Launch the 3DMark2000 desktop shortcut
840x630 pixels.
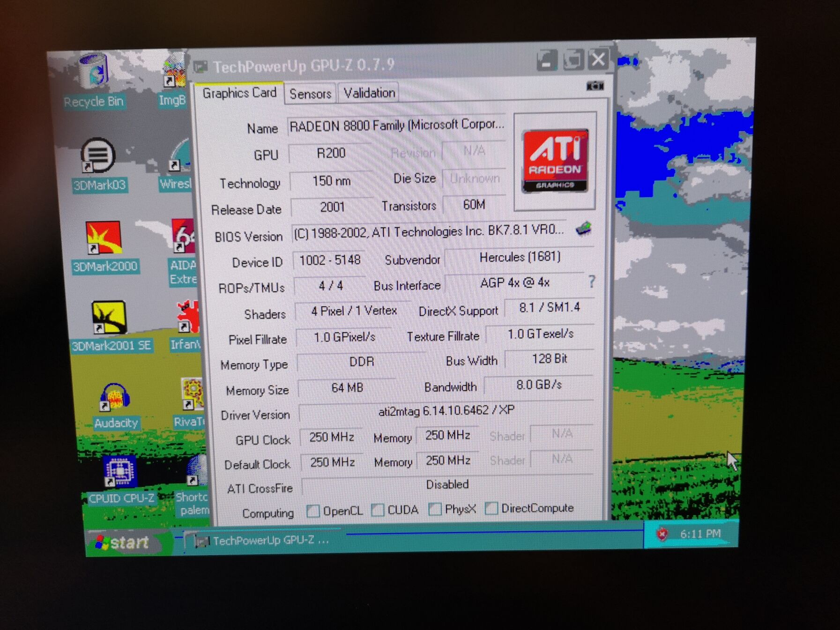(105, 247)
